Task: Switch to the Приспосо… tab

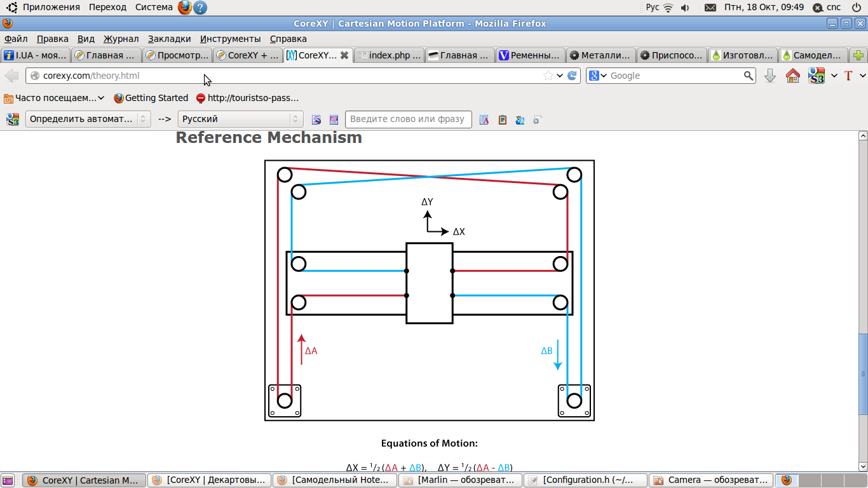Action: click(672, 55)
